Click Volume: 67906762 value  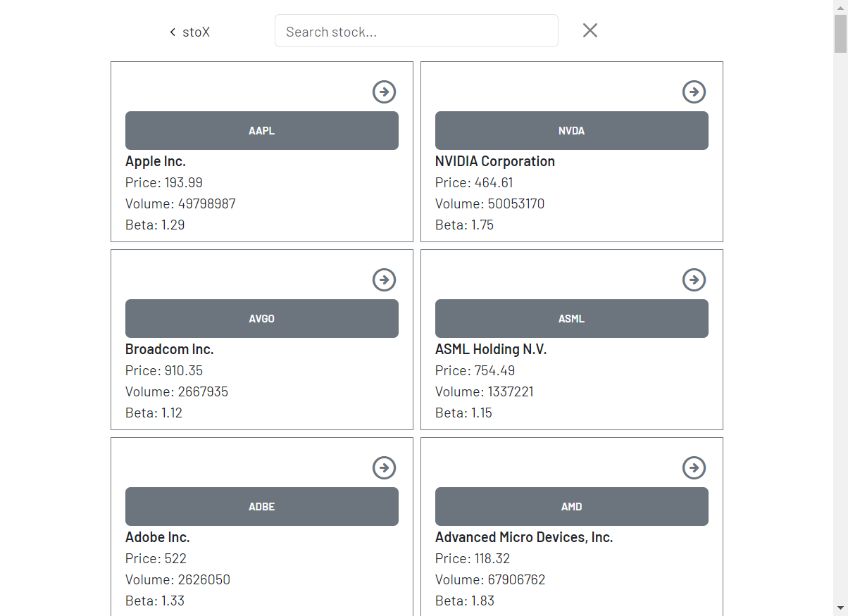[490, 579]
